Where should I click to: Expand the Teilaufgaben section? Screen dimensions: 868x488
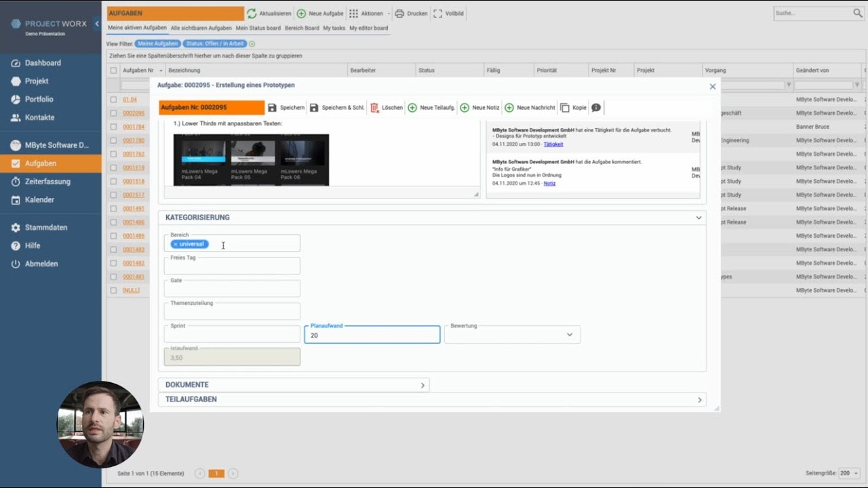(x=699, y=400)
